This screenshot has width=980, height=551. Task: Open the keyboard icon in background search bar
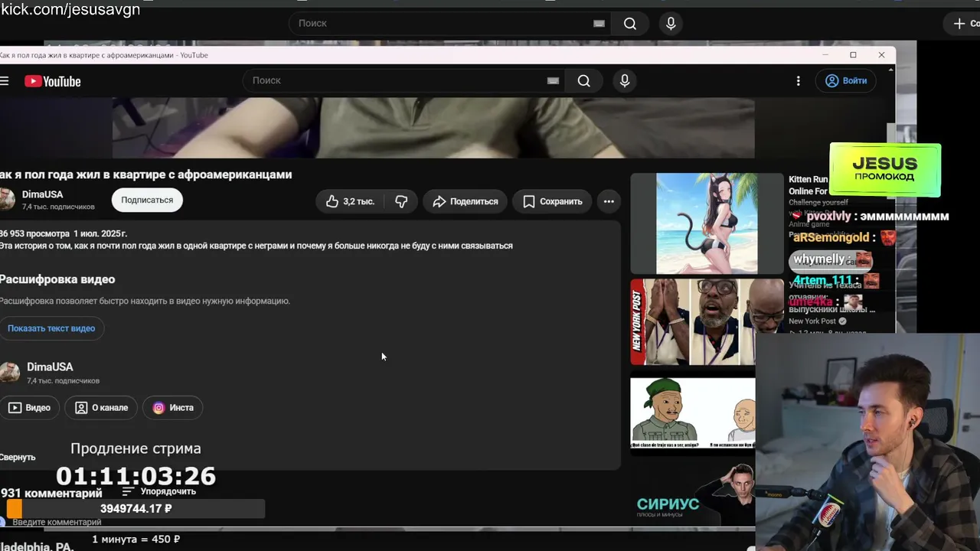[x=599, y=24]
